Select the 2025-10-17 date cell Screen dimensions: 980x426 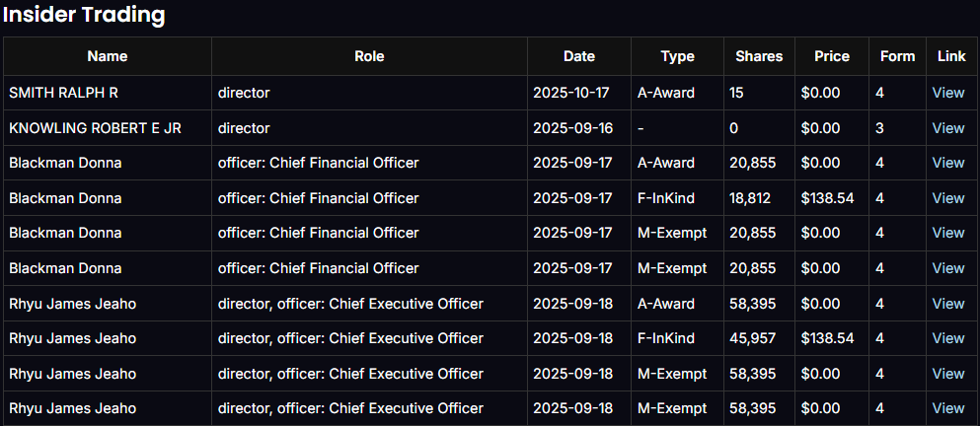[571, 93]
